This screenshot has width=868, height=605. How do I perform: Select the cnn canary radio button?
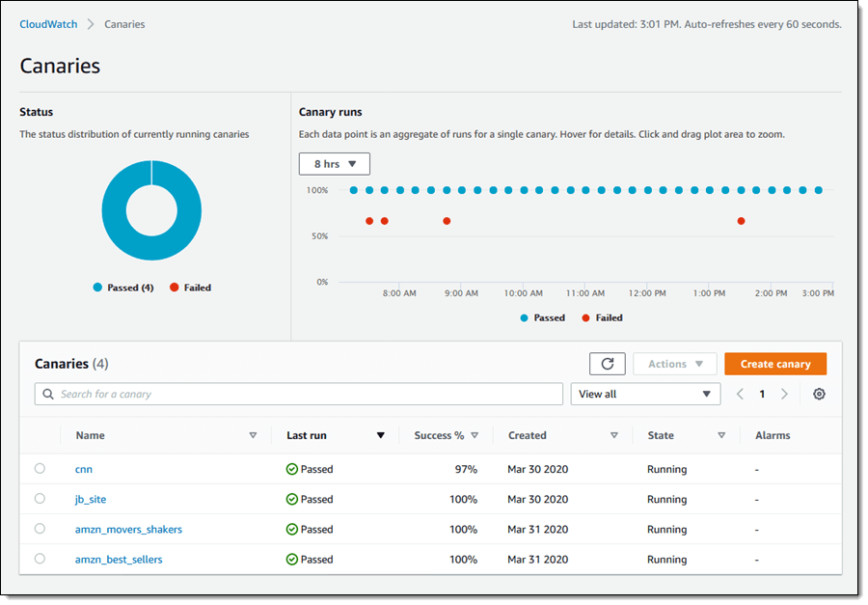click(40, 469)
